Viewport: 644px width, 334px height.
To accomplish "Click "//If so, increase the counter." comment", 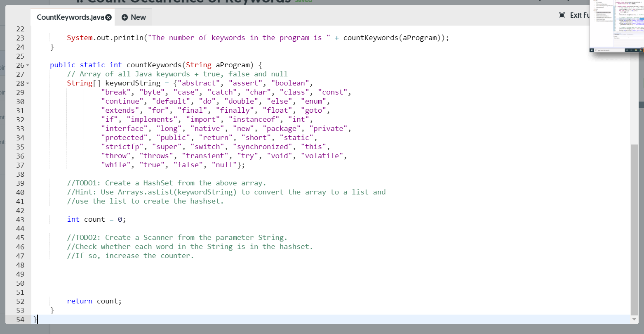I will 131,256.
